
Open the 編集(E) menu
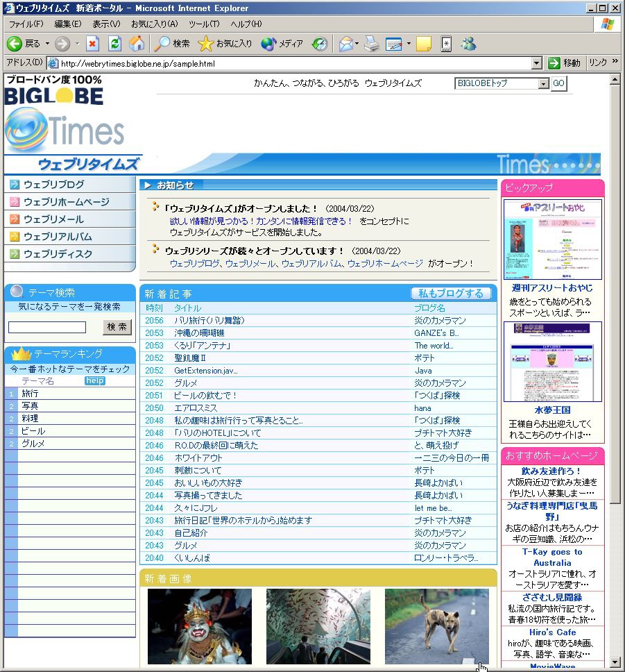pyautogui.click(x=68, y=24)
